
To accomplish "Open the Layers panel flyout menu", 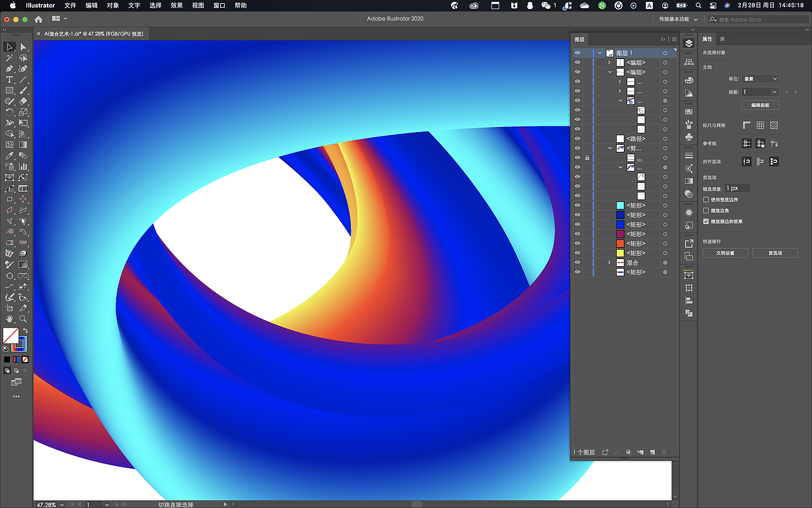I will pyautogui.click(x=674, y=39).
